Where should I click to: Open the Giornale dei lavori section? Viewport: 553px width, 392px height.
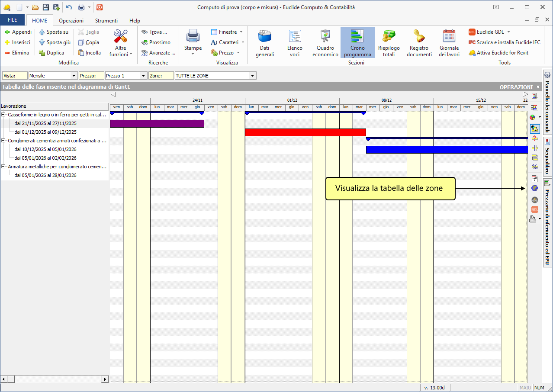point(449,43)
